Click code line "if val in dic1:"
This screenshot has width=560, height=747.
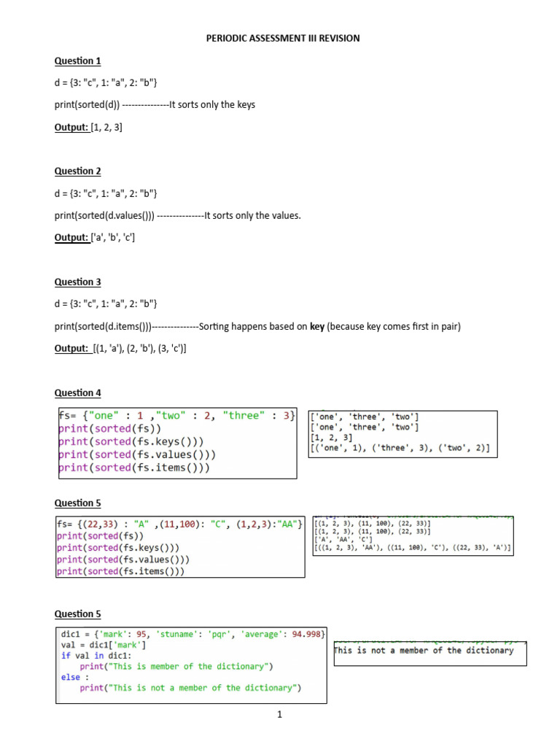click(x=96, y=656)
